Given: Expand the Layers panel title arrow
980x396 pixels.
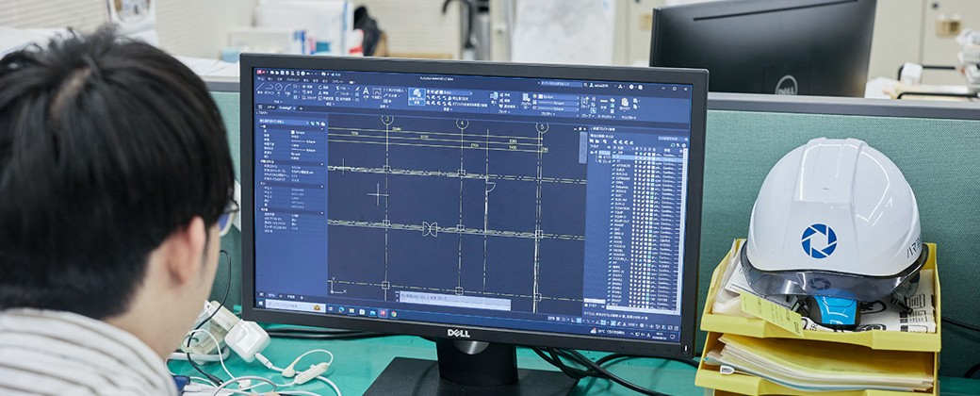Looking at the screenshot, I should pyautogui.click(x=449, y=108).
